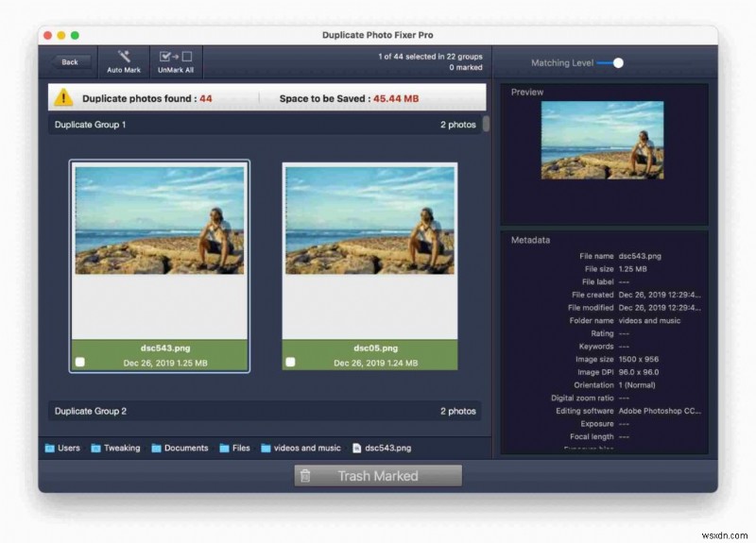
Task: Click 'Dec 26, 2019 1.24 MB' caption
Action: click(x=375, y=363)
